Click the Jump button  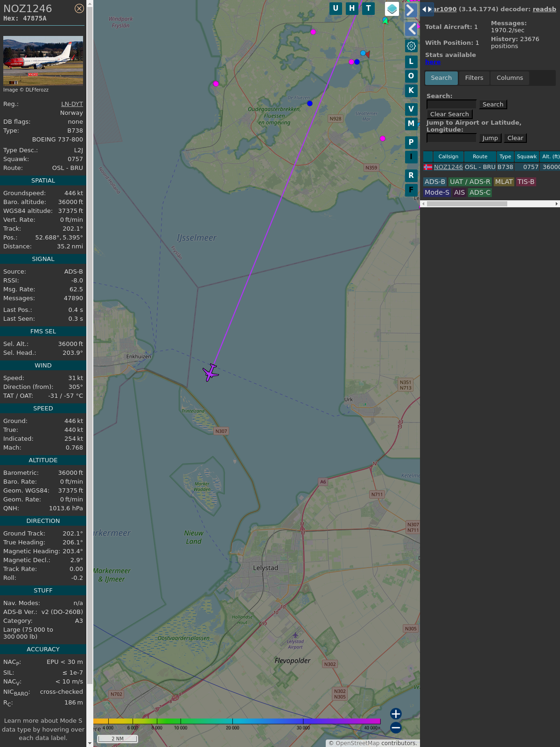(x=490, y=138)
